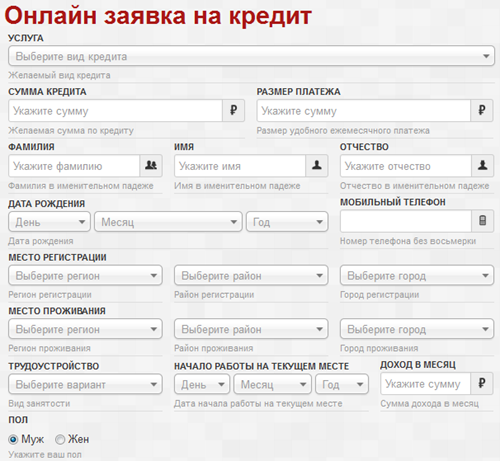This screenshot has width=500, height=461.
Task: Click the ruble icon beside Доход в месяц
Action: point(482,383)
